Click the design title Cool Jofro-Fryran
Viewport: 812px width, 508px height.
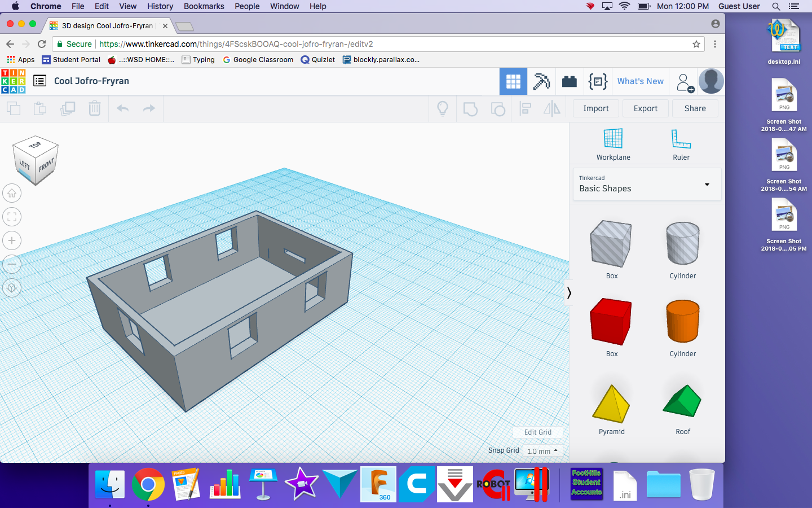click(91, 81)
